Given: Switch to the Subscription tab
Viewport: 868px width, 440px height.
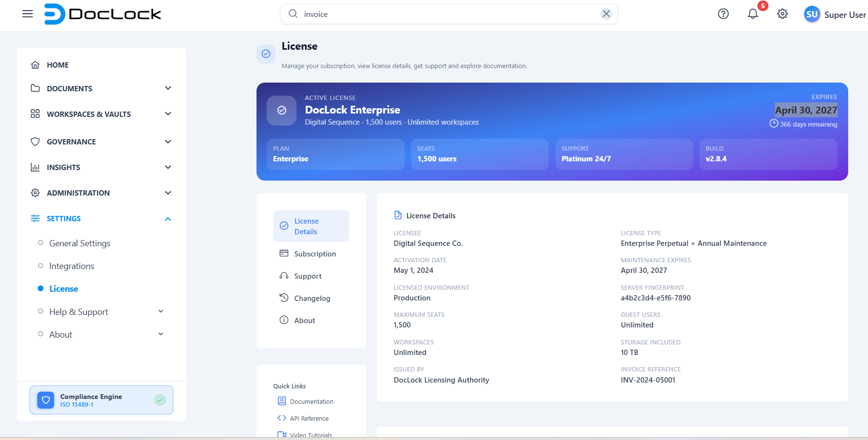Looking at the screenshot, I should click(311, 254).
